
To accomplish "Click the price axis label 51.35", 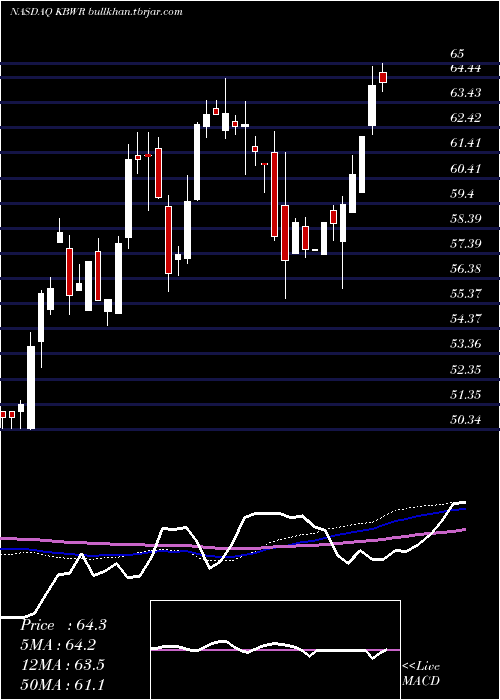I will 466,395.
